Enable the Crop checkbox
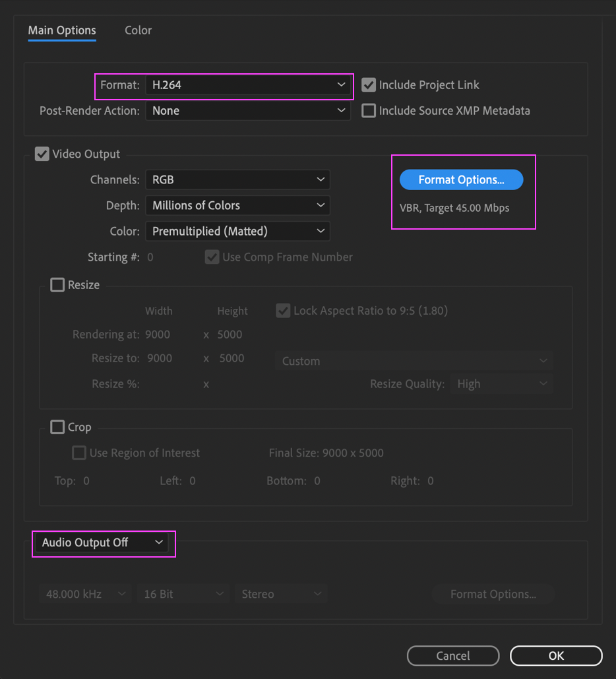 pyautogui.click(x=57, y=426)
